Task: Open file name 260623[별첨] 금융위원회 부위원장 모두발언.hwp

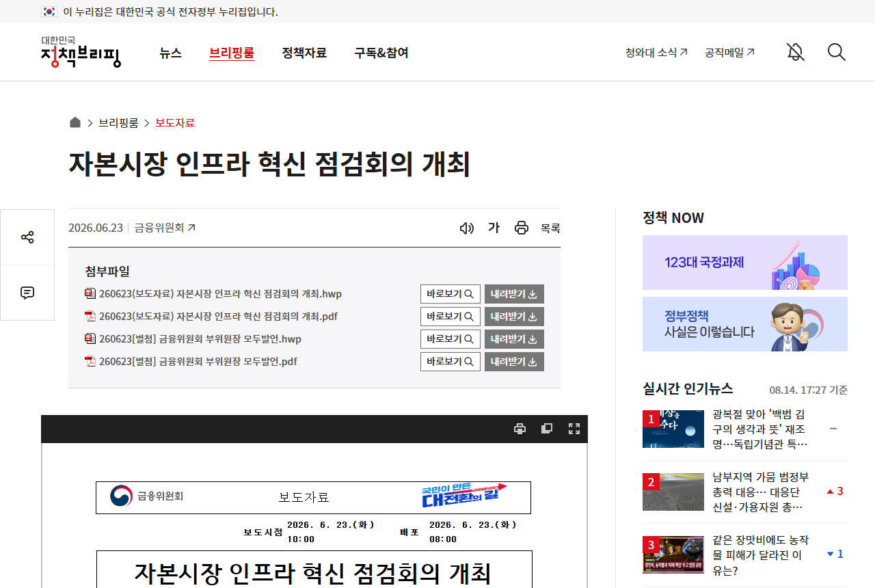Action: (x=200, y=339)
